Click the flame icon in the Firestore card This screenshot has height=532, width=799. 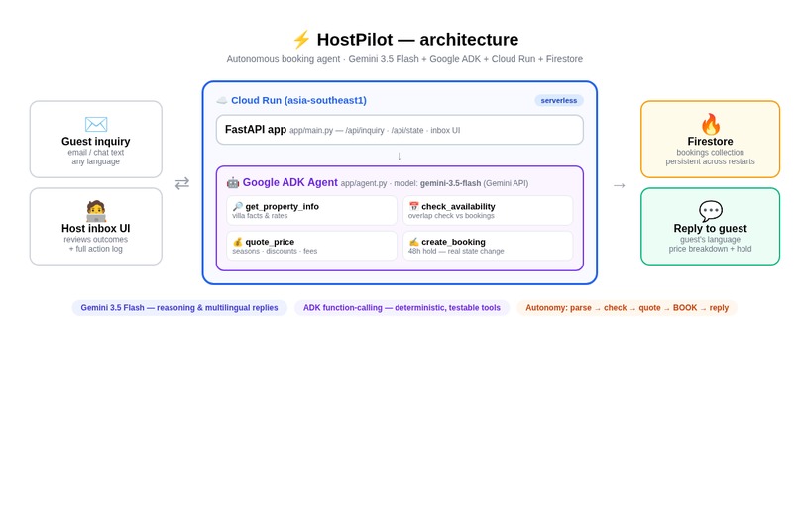click(711, 124)
